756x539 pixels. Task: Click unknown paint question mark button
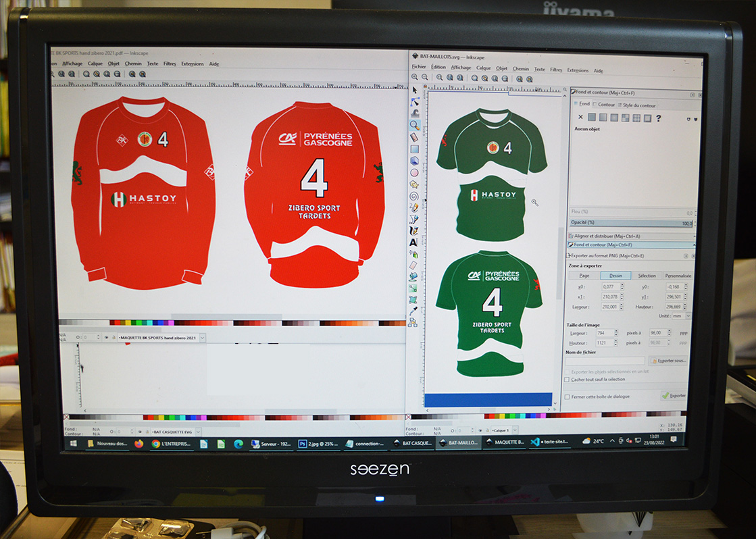pos(659,118)
